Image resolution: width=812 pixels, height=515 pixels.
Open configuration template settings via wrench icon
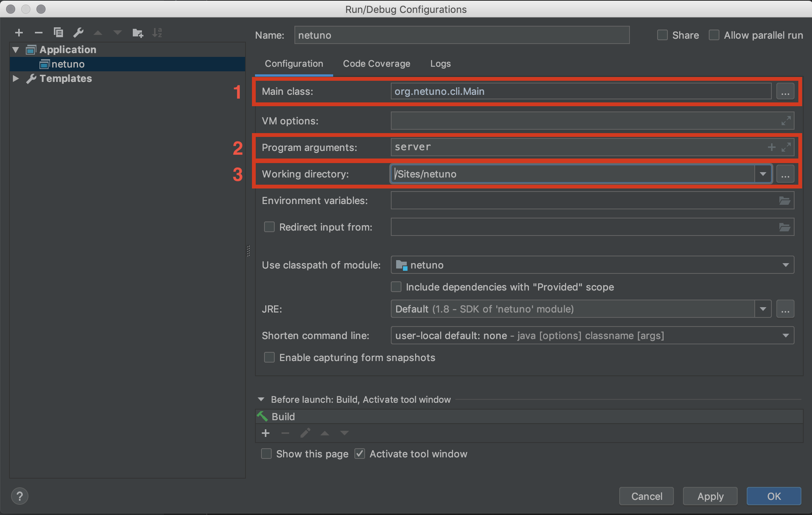click(79, 33)
